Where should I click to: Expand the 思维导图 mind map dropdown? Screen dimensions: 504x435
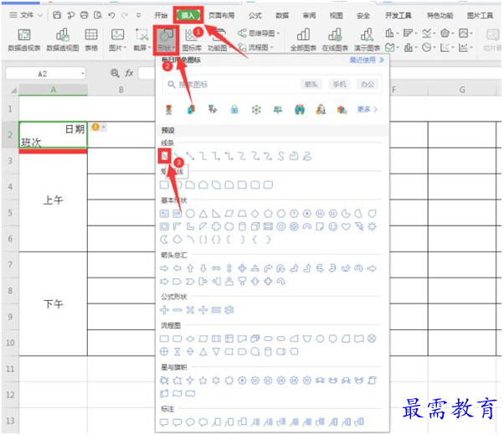tap(278, 34)
